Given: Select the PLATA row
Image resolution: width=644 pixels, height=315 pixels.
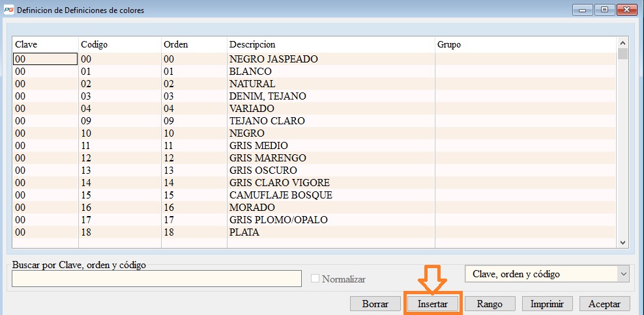Looking at the screenshot, I should [314, 232].
